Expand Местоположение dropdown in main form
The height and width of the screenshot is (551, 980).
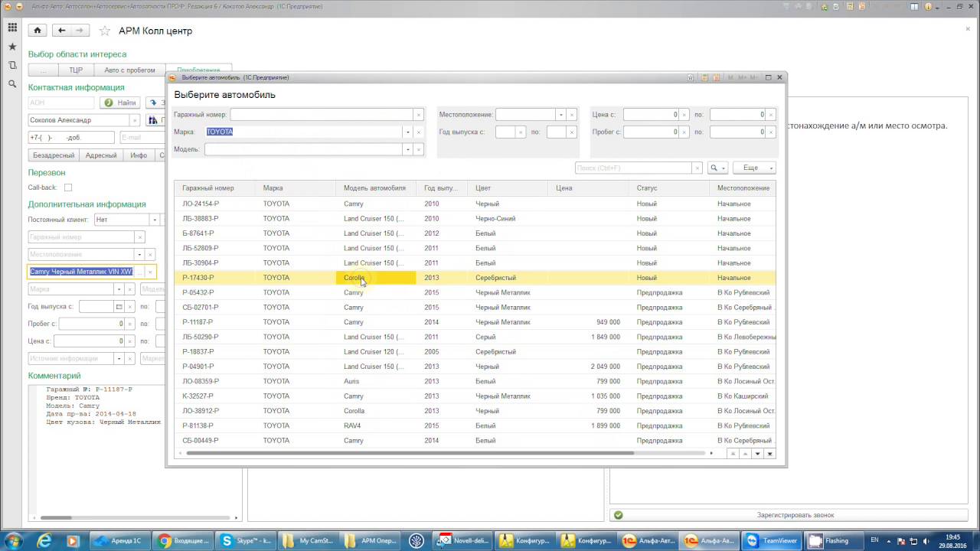pos(139,254)
